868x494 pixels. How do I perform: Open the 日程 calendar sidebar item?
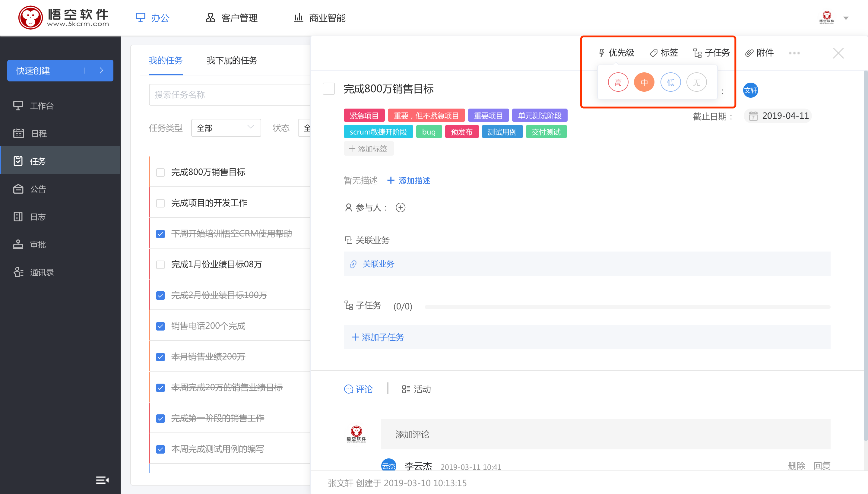pos(60,133)
